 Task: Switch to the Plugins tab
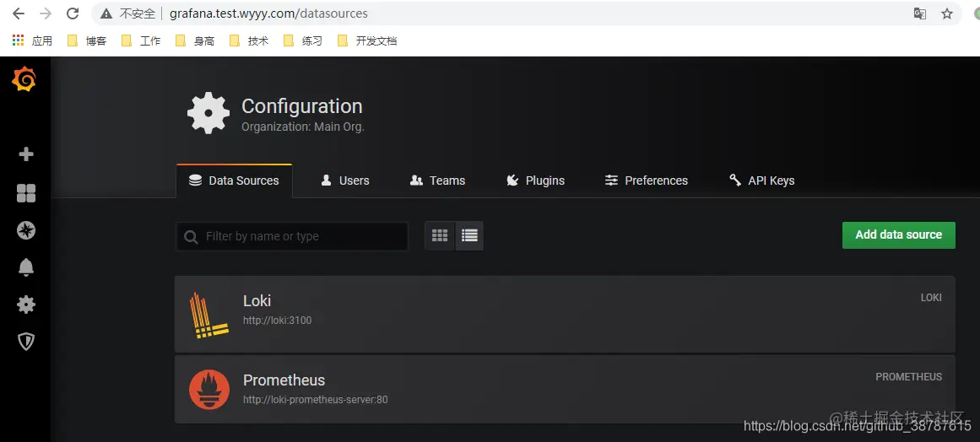pyautogui.click(x=536, y=181)
